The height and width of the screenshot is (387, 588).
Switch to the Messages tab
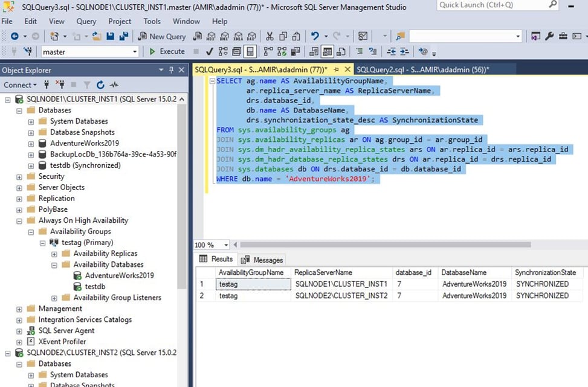(x=267, y=260)
